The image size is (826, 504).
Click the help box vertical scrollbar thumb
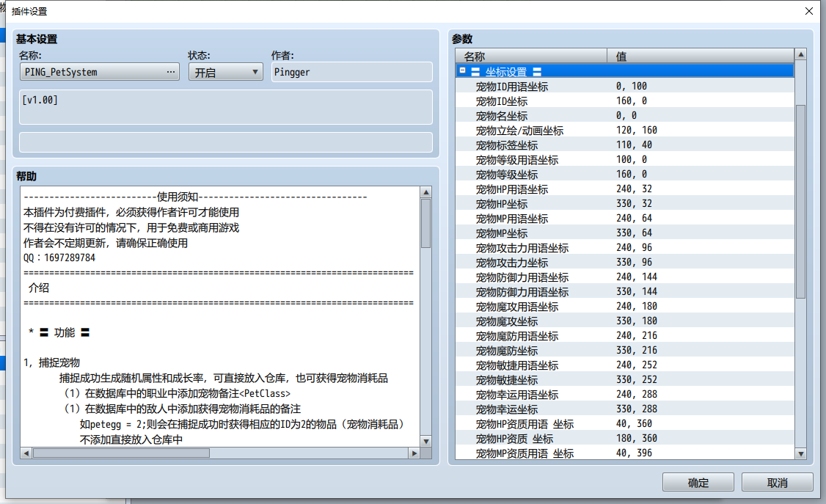click(426, 223)
